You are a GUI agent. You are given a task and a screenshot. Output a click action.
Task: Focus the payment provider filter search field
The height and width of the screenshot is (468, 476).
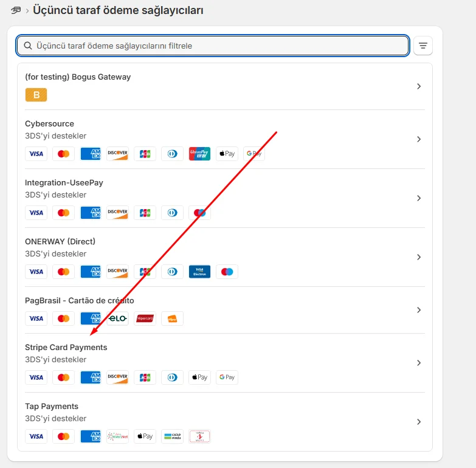pyautogui.click(x=213, y=46)
